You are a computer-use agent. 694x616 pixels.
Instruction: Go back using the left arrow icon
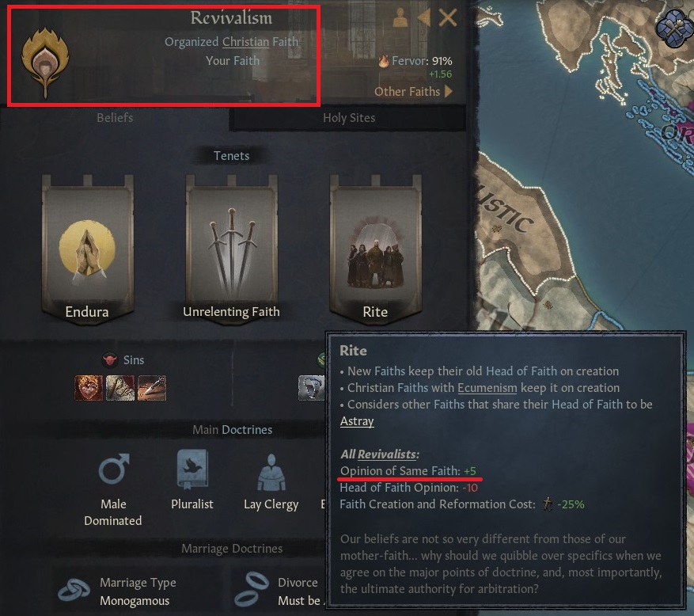[x=424, y=17]
